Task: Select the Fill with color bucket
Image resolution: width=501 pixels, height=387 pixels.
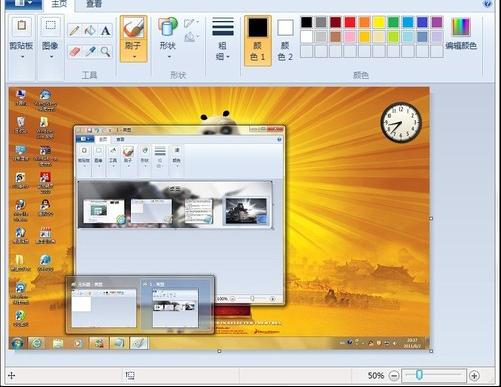Action: (x=90, y=31)
